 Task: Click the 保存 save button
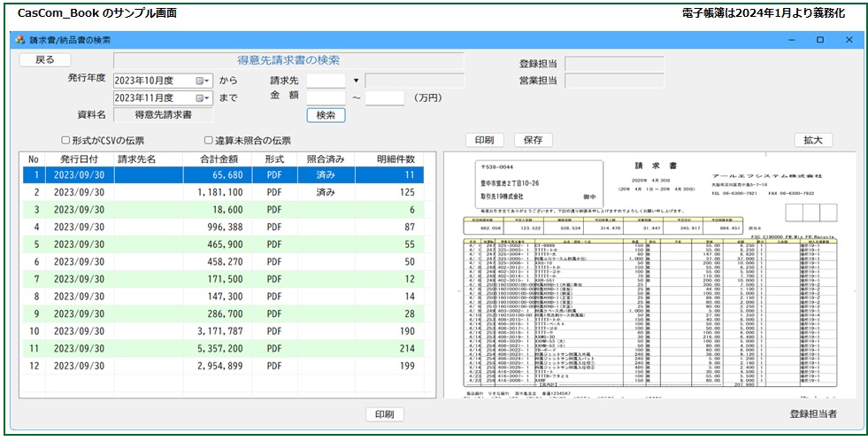tap(533, 140)
